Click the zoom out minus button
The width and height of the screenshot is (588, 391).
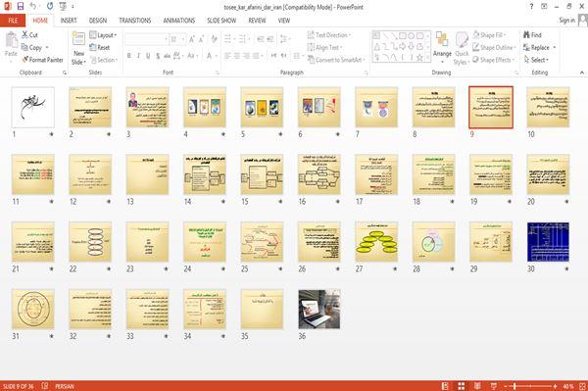tap(506, 386)
